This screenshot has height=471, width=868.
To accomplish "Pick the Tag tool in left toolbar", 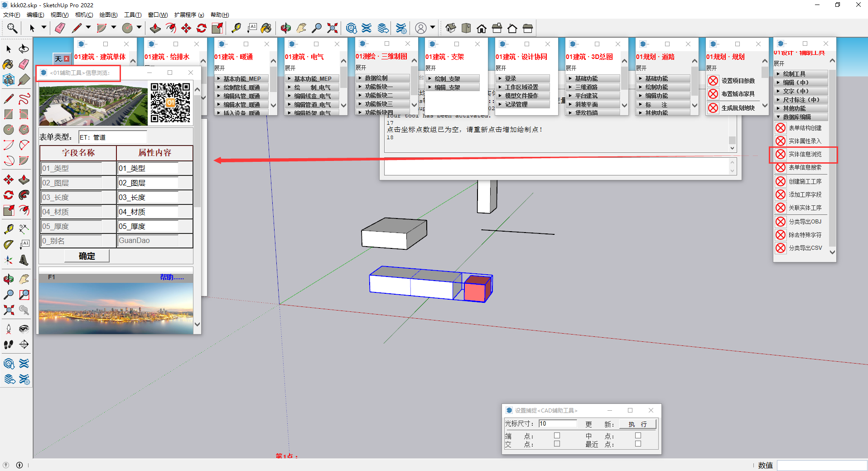I will (x=24, y=80).
